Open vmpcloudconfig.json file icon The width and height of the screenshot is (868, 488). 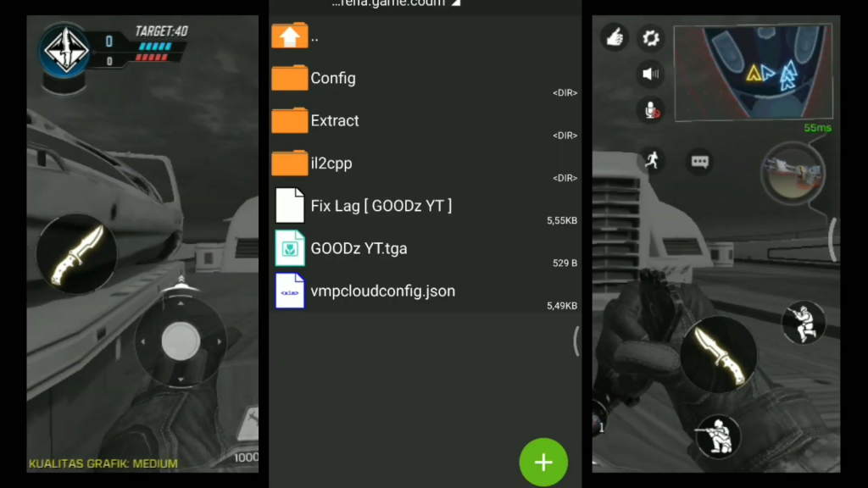290,291
